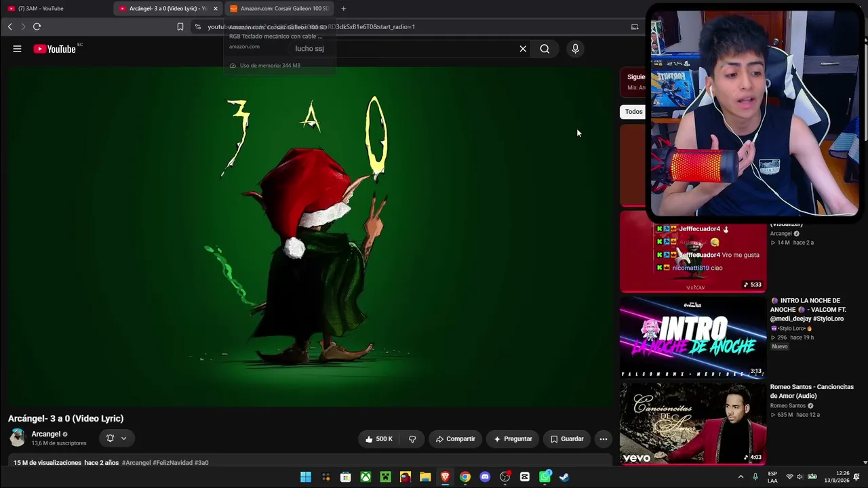The height and width of the screenshot is (488, 868).
Task: Show hidden system tray icons chevron
Action: (x=741, y=477)
